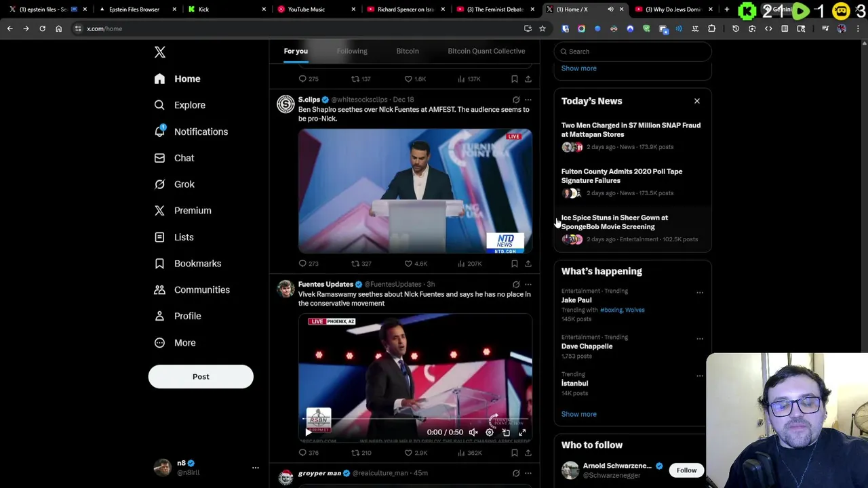The height and width of the screenshot is (488, 868).
Task: Open Grok assistant
Action: click(x=174, y=184)
